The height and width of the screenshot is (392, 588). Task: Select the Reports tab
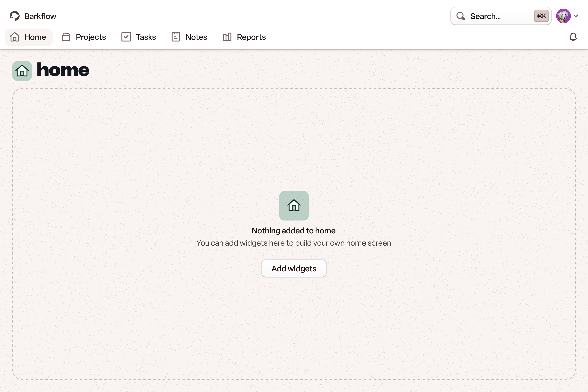251,37
